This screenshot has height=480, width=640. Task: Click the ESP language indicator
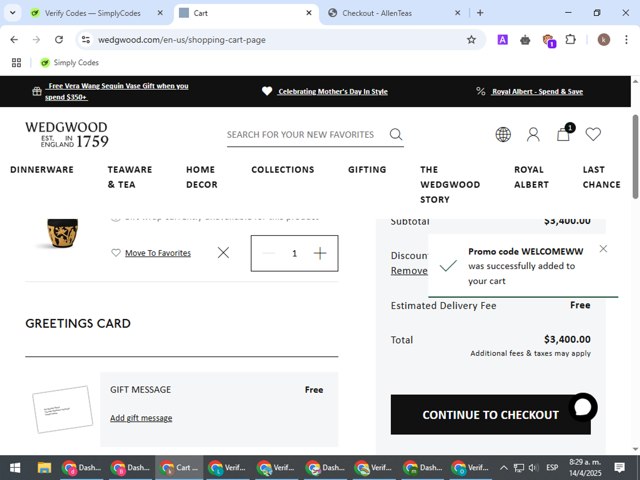coord(552,468)
